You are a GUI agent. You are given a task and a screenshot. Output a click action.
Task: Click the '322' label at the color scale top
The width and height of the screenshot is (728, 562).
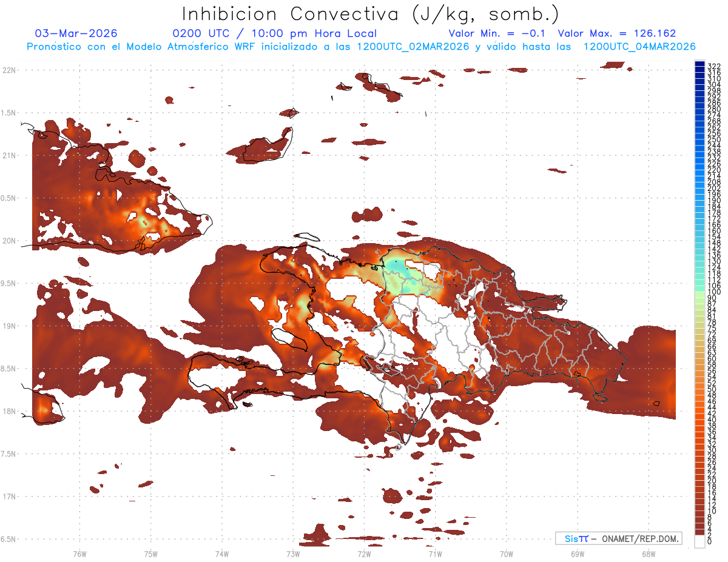tap(713, 66)
